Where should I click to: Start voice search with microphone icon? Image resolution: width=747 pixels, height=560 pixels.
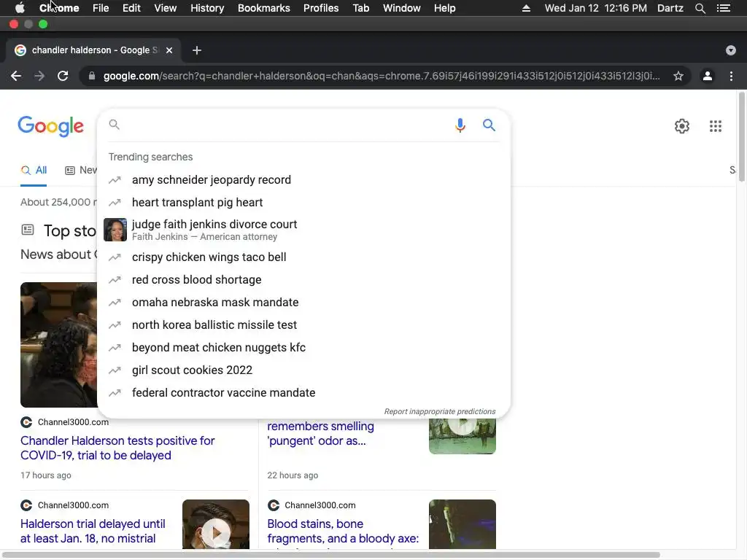click(x=460, y=125)
